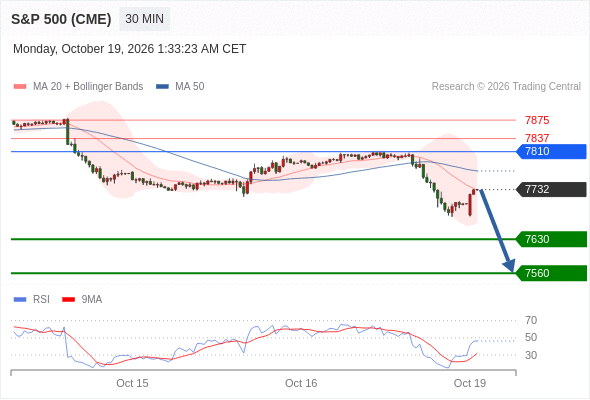Click the green 7630 support tag
The width and height of the screenshot is (590, 400).
point(552,239)
